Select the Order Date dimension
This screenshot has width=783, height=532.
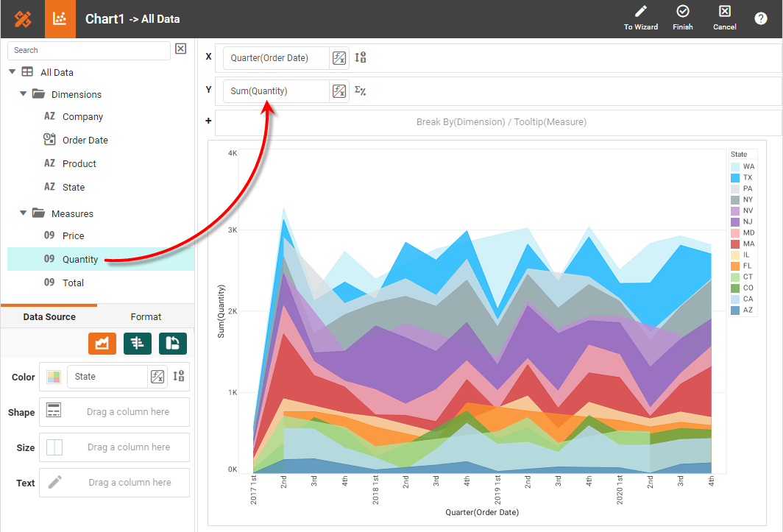point(85,140)
